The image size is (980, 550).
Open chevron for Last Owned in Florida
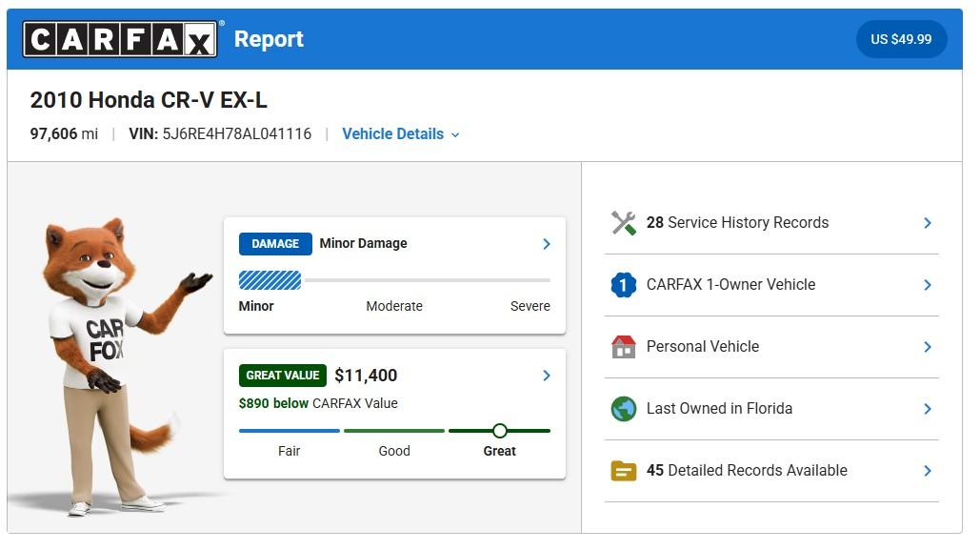(x=928, y=409)
